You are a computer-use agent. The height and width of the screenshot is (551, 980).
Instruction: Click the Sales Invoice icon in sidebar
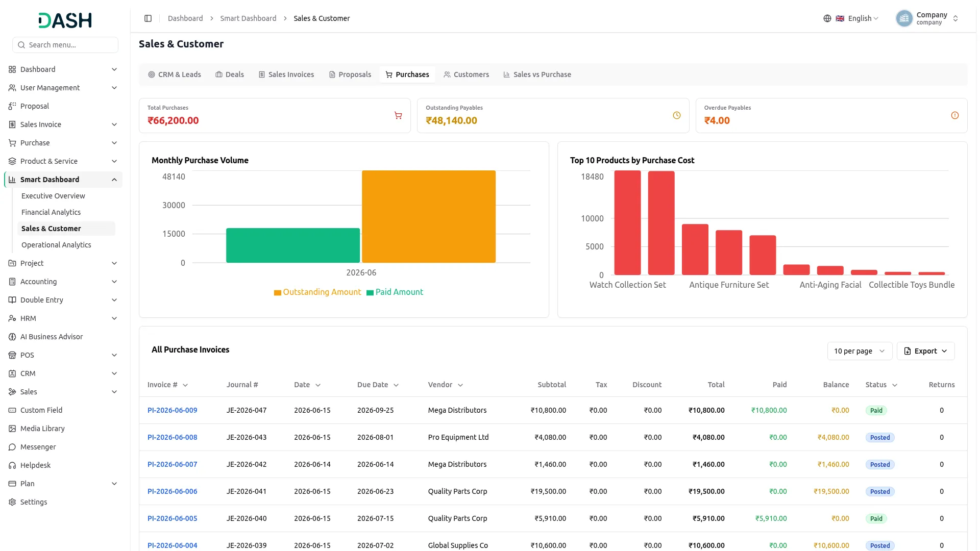click(12, 124)
